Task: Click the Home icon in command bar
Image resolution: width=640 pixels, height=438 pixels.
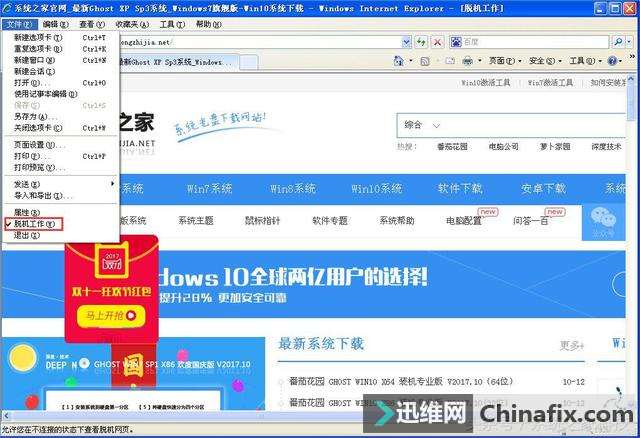Action: (398, 61)
